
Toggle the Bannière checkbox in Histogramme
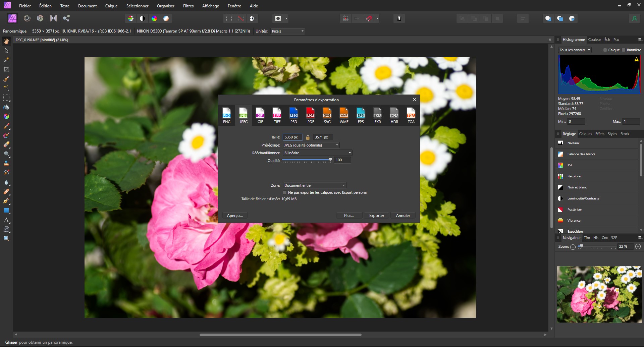(624, 50)
